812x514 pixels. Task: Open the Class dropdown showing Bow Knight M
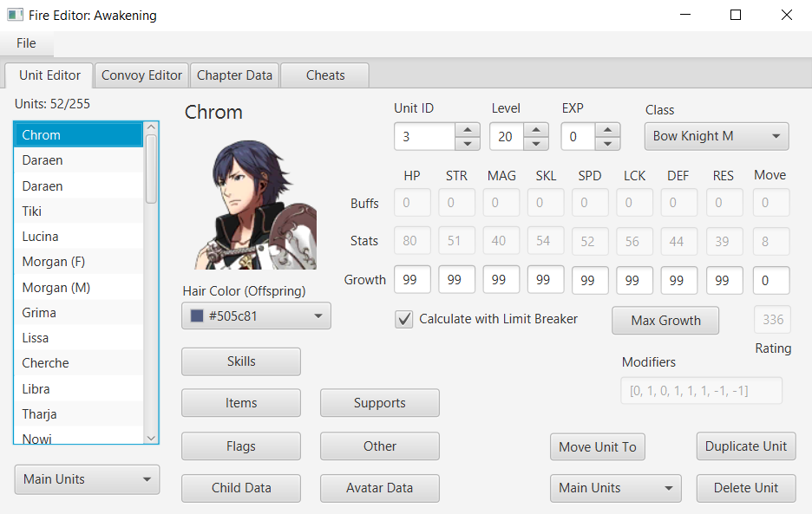tap(717, 136)
